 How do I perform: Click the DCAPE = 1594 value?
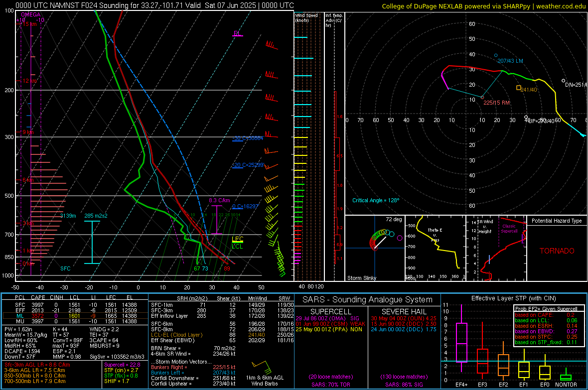pyautogui.click(x=22, y=351)
